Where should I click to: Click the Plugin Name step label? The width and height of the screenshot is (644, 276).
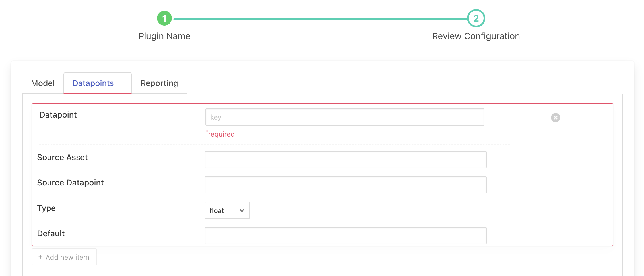tap(164, 36)
